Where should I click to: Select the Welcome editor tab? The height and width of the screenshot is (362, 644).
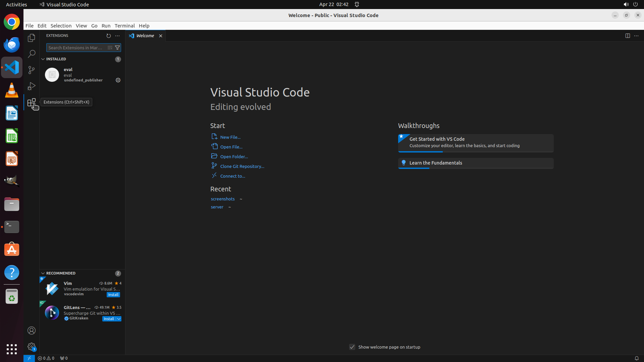pos(145,36)
